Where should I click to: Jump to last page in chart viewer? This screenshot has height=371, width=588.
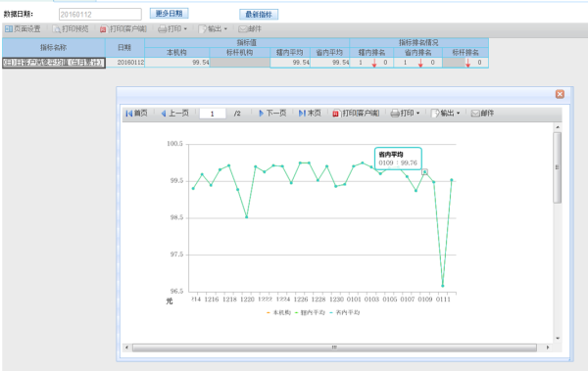[310, 114]
